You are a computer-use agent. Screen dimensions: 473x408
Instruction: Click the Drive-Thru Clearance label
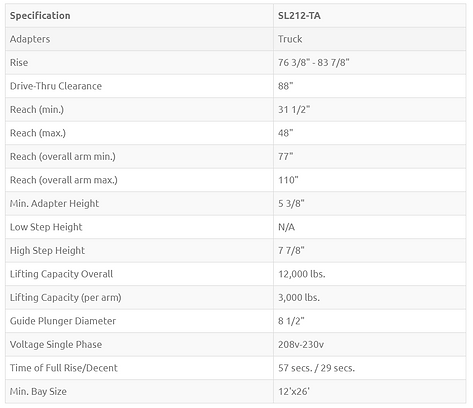pos(56,86)
